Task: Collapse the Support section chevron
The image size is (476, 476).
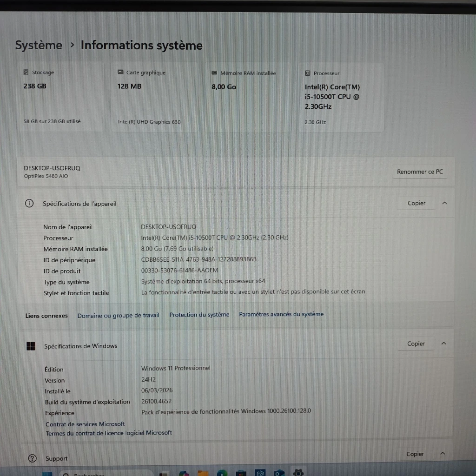Action: [x=443, y=454]
